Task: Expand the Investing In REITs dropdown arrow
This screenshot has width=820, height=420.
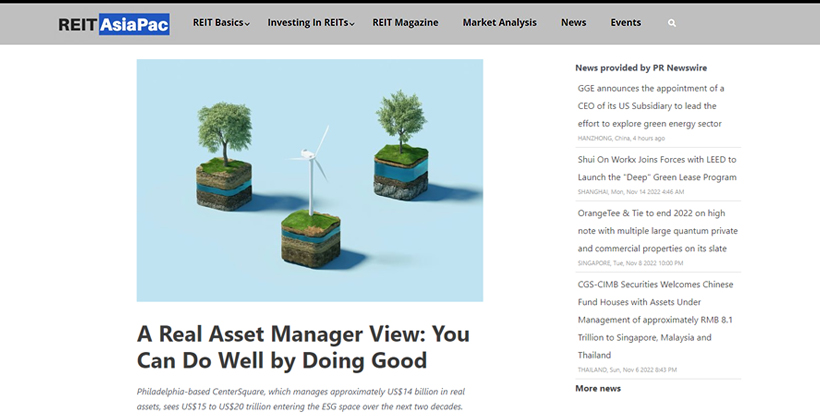Action: pyautogui.click(x=352, y=24)
